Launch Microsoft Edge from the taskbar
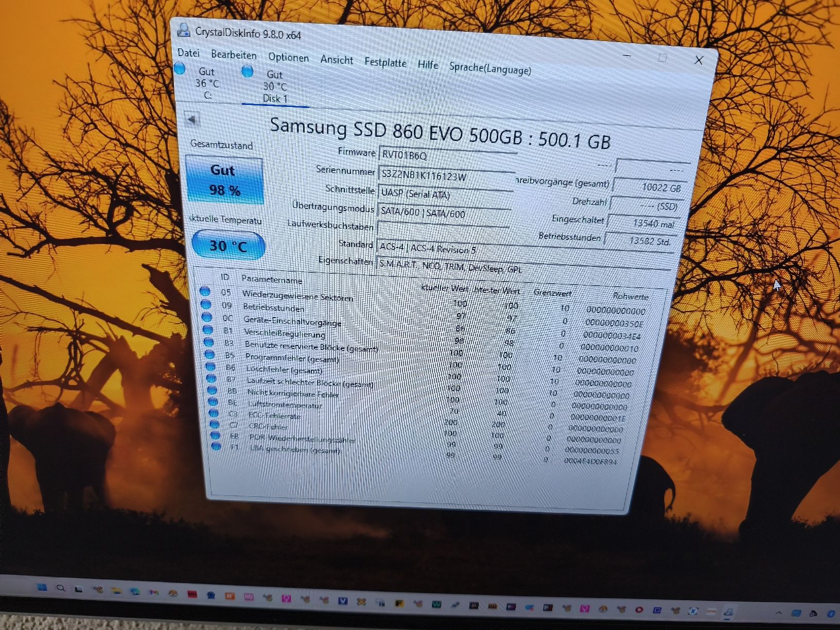The height and width of the screenshot is (630, 840). (x=134, y=592)
